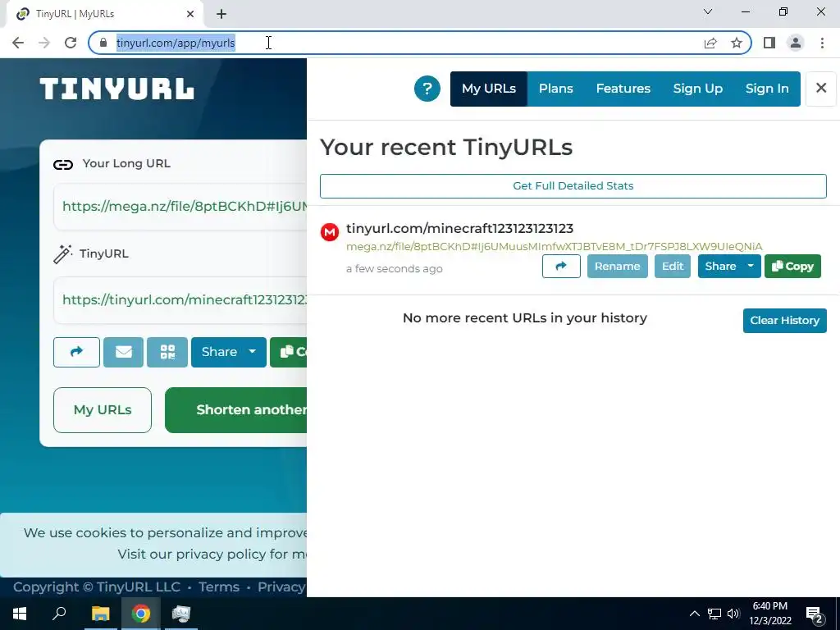Open a new tab with the plus button

[221, 14]
